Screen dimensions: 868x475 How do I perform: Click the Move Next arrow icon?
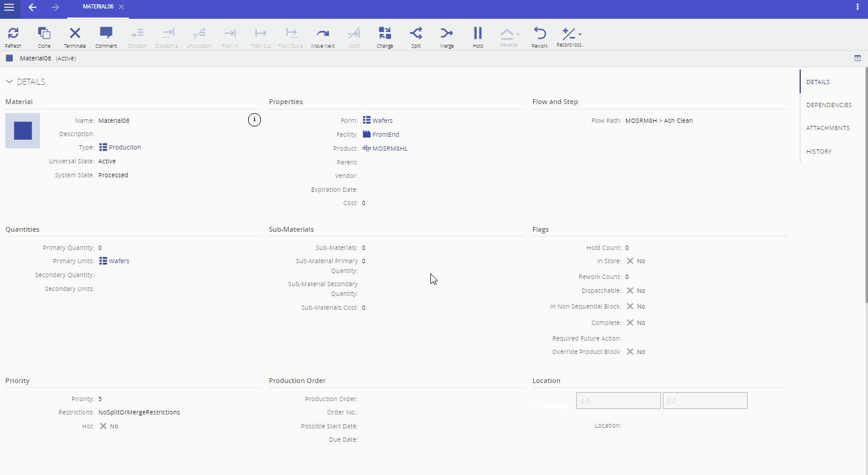click(x=323, y=33)
